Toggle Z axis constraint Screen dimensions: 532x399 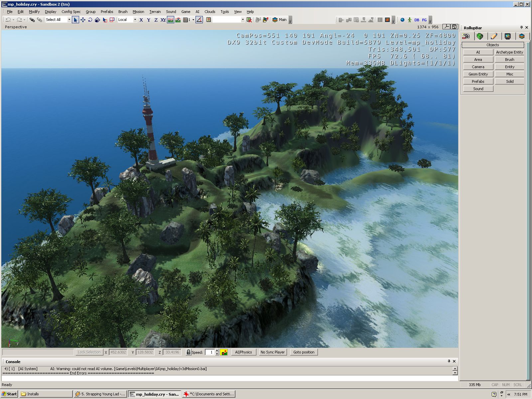156,20
